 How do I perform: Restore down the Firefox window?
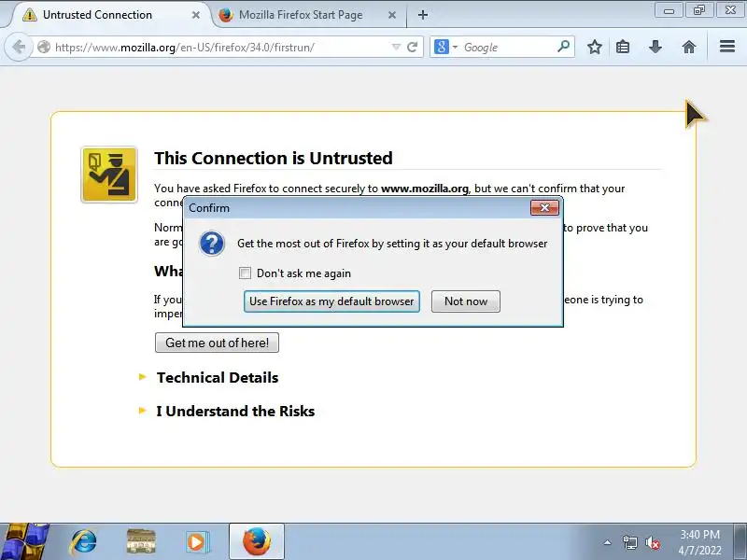(x=698, y=10)
